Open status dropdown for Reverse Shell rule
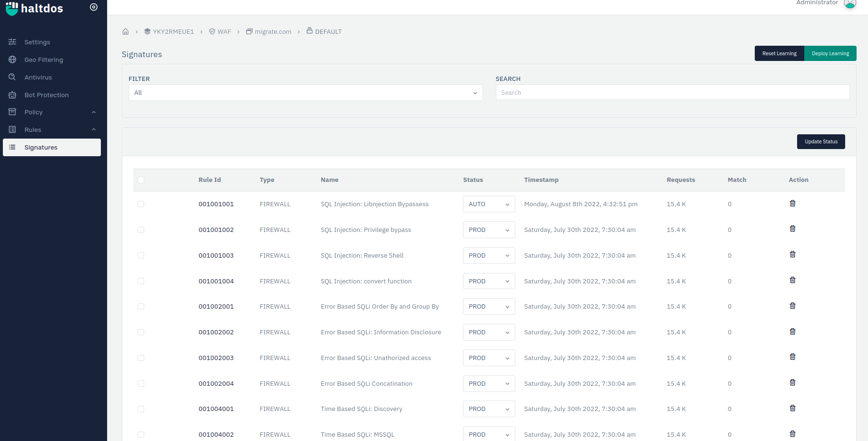868x441 pixels. 489,255
